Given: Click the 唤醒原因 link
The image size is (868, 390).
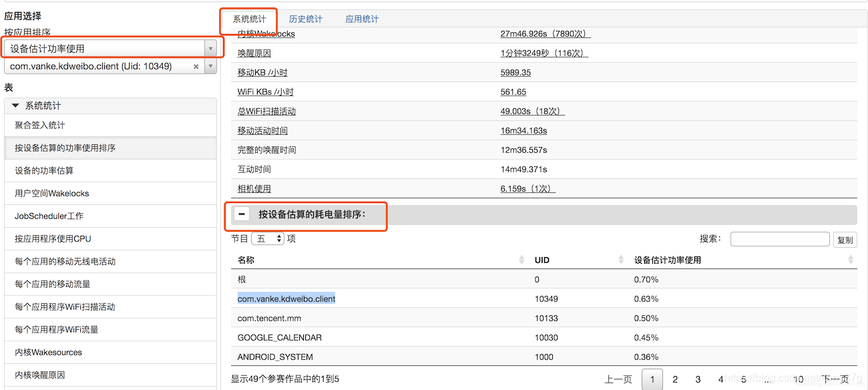Looking at the screenshot, I should click(254, 53).
